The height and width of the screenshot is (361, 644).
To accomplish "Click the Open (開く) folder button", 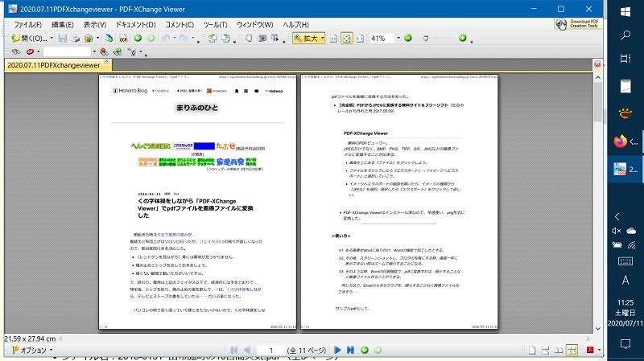I will point(29,38).
